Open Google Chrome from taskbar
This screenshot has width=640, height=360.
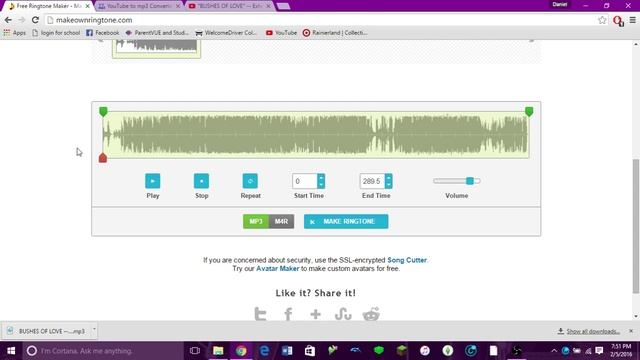click(241, 351)
